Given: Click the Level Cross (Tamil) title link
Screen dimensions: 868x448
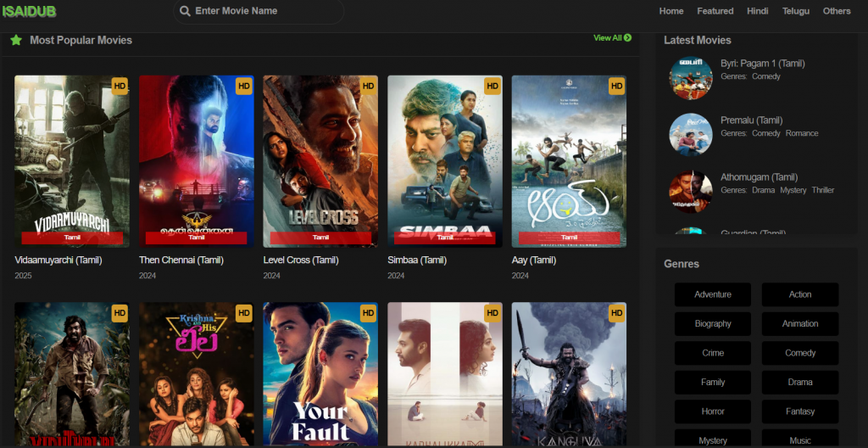Looking at the screenshot, I should point(301,260).
